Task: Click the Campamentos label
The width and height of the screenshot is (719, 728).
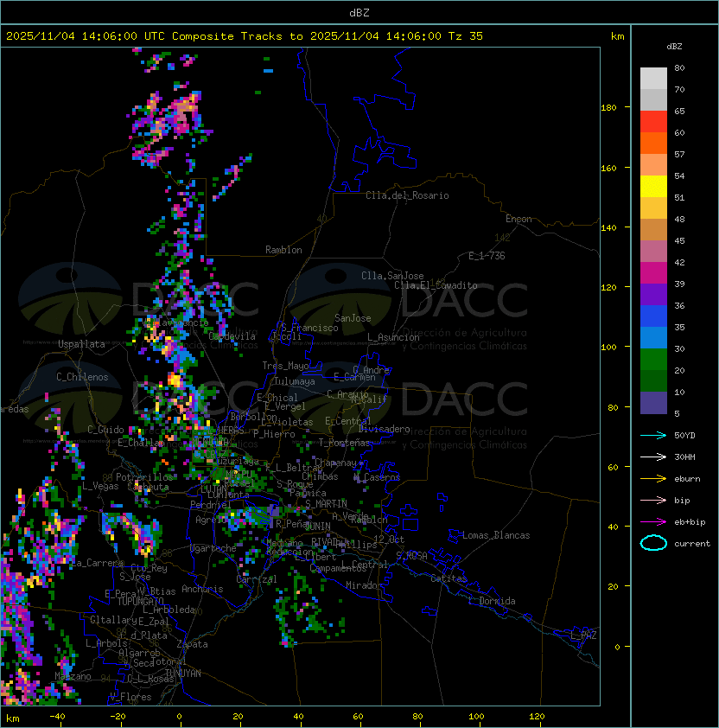Action: 339,568
